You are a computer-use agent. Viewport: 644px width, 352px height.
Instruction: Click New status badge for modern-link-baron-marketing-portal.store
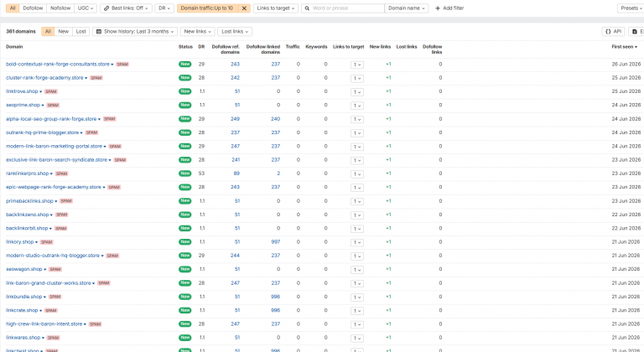(x=184, y=146)
